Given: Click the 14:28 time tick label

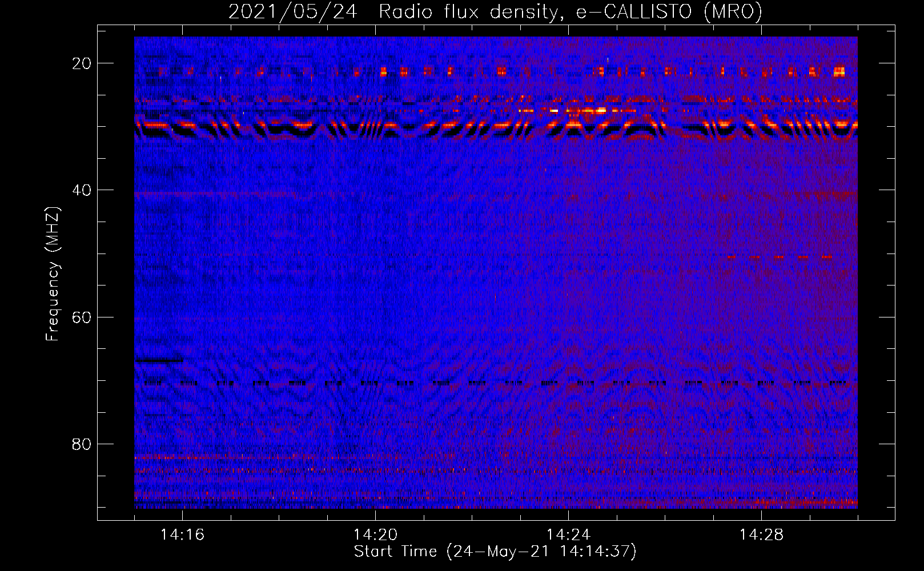Looking at the screenshot, I should point(761,535).
